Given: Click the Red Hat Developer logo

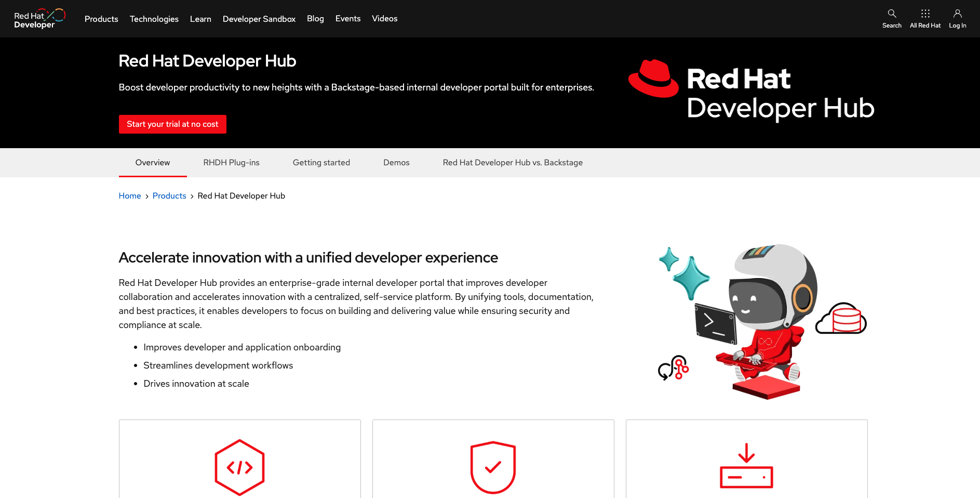Looking at the screenshot, I should [x=39, y=18].
